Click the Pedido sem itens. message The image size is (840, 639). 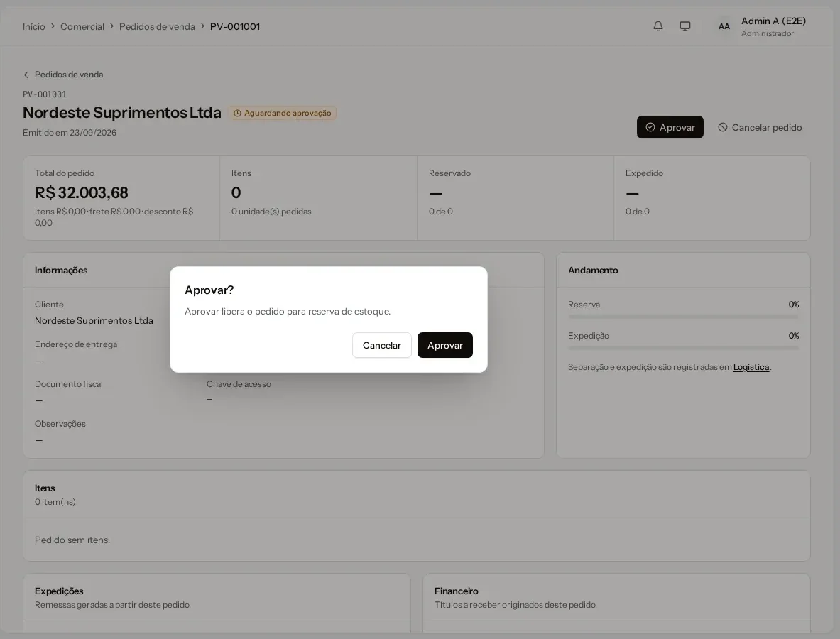click(72, 540)
